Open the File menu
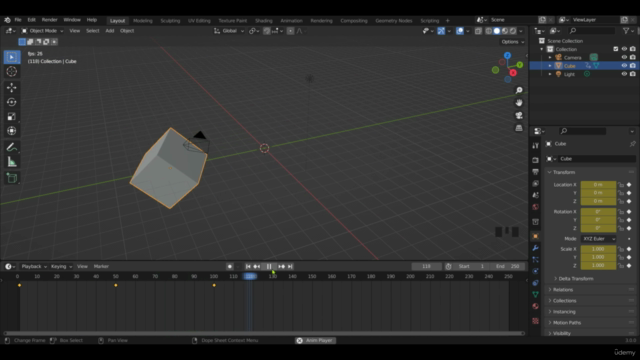 [x=18, y=20]
